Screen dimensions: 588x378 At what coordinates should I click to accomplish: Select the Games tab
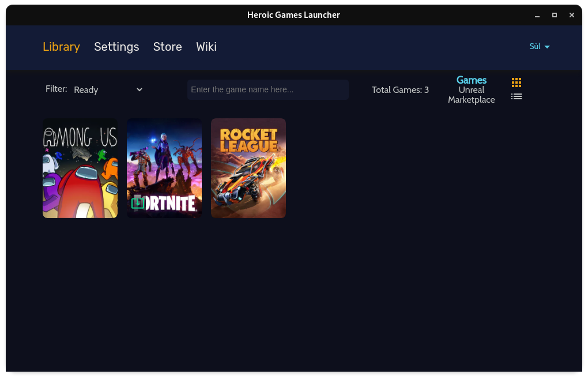coord(471,80)
